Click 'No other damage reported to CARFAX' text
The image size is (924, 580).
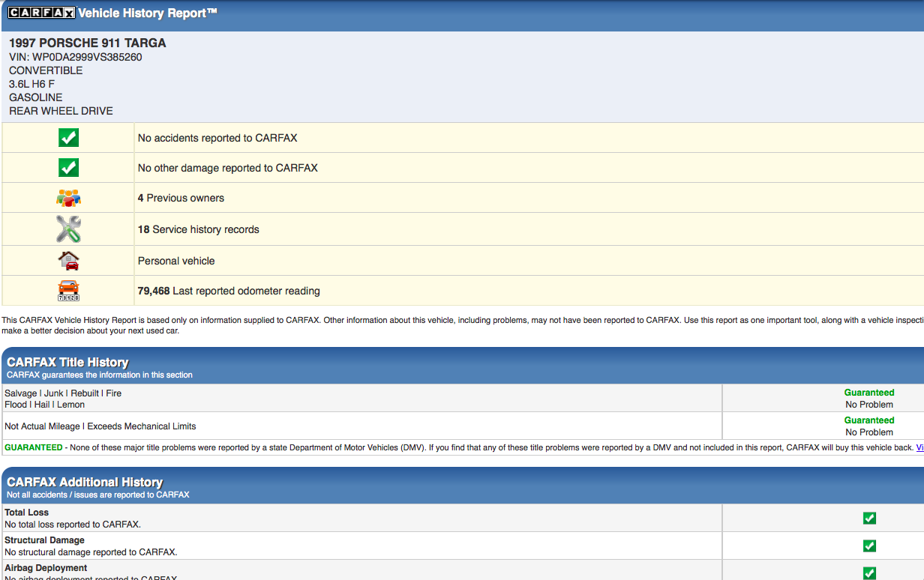tap(228, 168)
